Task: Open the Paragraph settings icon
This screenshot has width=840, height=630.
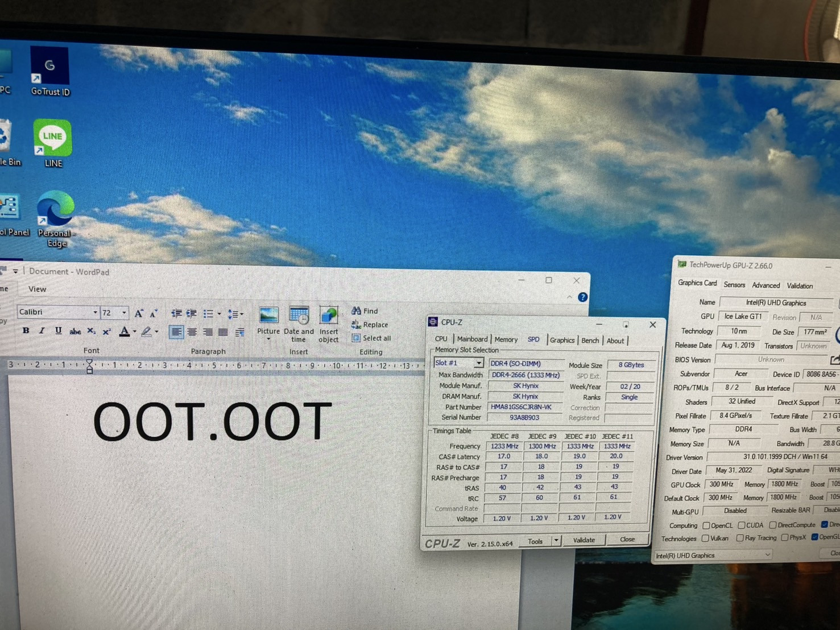Action: point(240,332)
